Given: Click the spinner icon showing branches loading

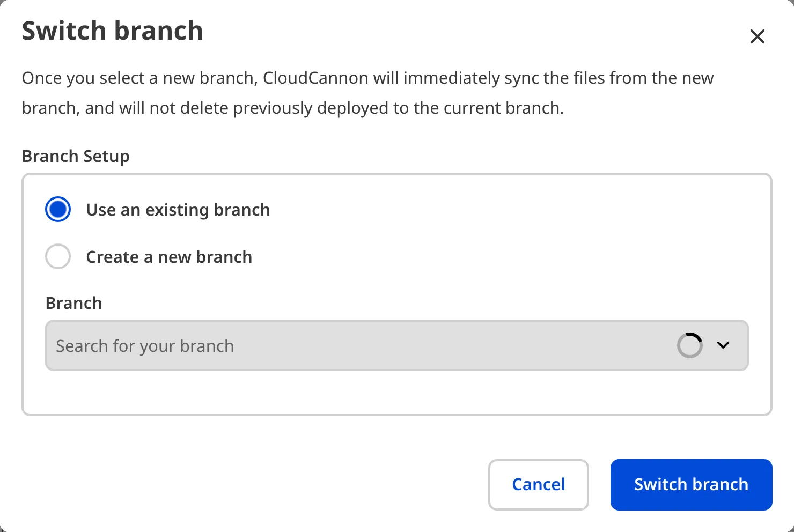Looking at the screenshot, I should click(690, 345).
